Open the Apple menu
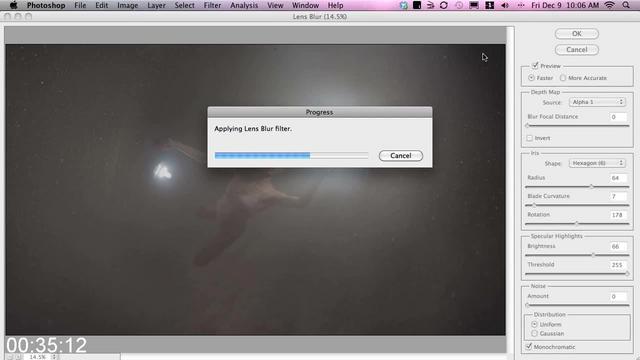The width and height of the screenshot is (640, 360). [x=13, y=5]
